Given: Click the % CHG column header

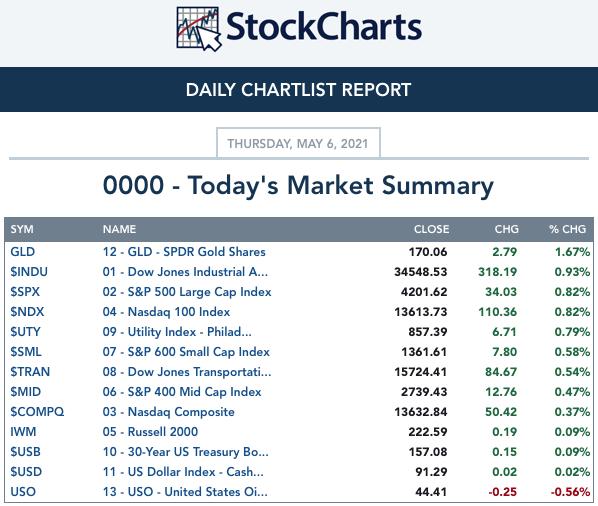Looking at the screenshot, I should [567, 229].
